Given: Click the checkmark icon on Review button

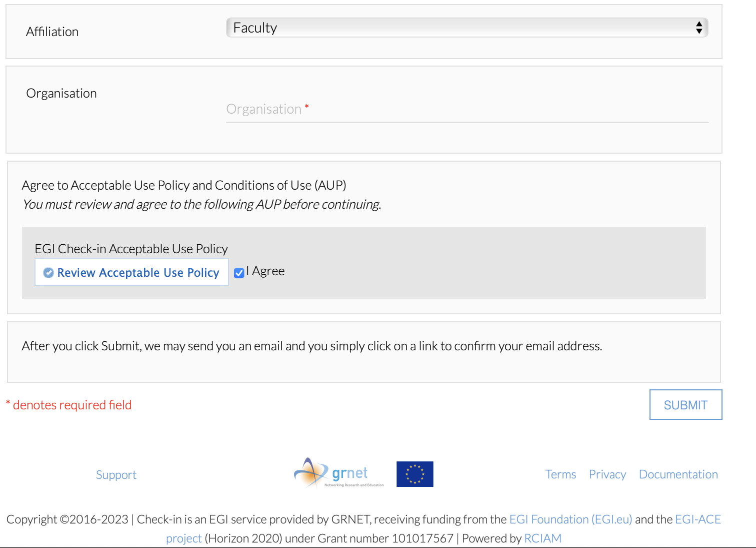Looking at the screenshot, I should [48, 272].
